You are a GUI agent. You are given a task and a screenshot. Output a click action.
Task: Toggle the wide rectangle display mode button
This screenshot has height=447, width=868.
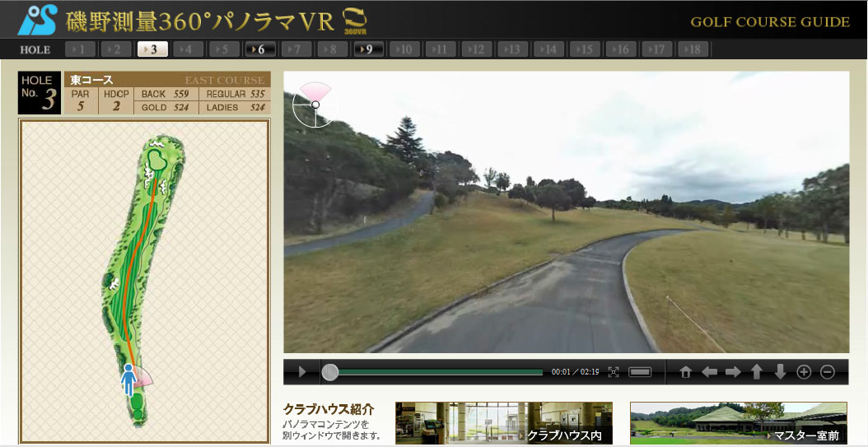pyautogui.click(x=640, y=372)
